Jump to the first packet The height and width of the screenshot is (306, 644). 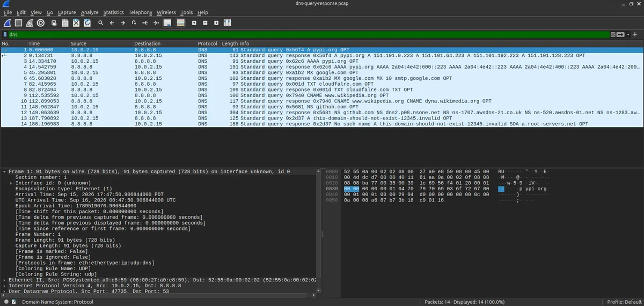(145, 23)
